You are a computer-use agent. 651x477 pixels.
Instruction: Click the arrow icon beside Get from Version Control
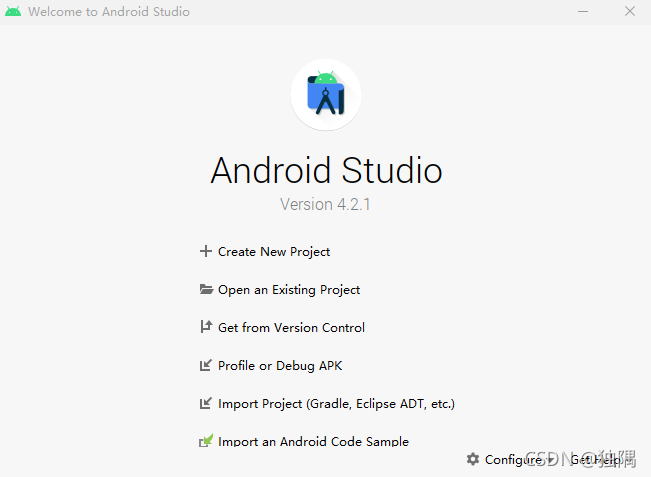(206, 327)
